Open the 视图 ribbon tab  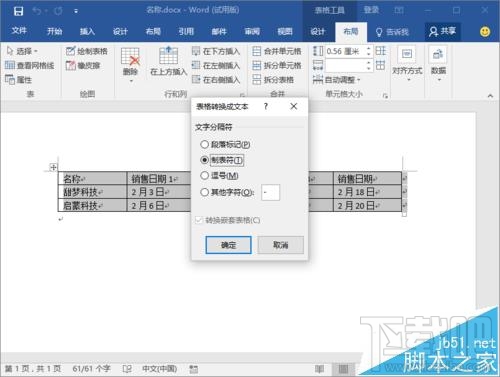point(285,31)
